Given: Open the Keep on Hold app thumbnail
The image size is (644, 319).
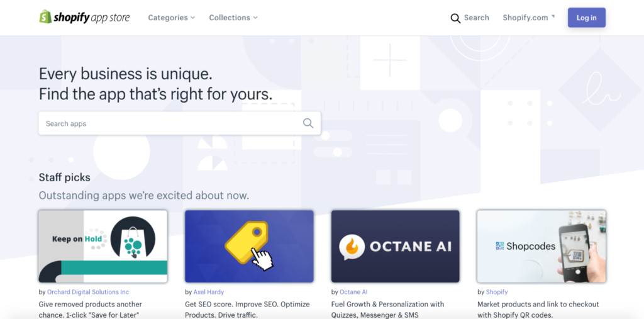Looking at the screenshot, I should [x=103, y=246].
